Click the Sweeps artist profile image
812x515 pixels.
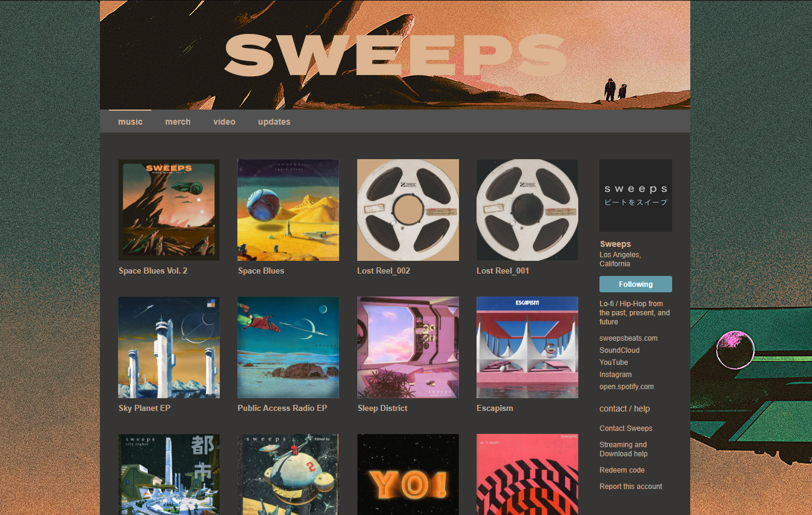point(636,195)
